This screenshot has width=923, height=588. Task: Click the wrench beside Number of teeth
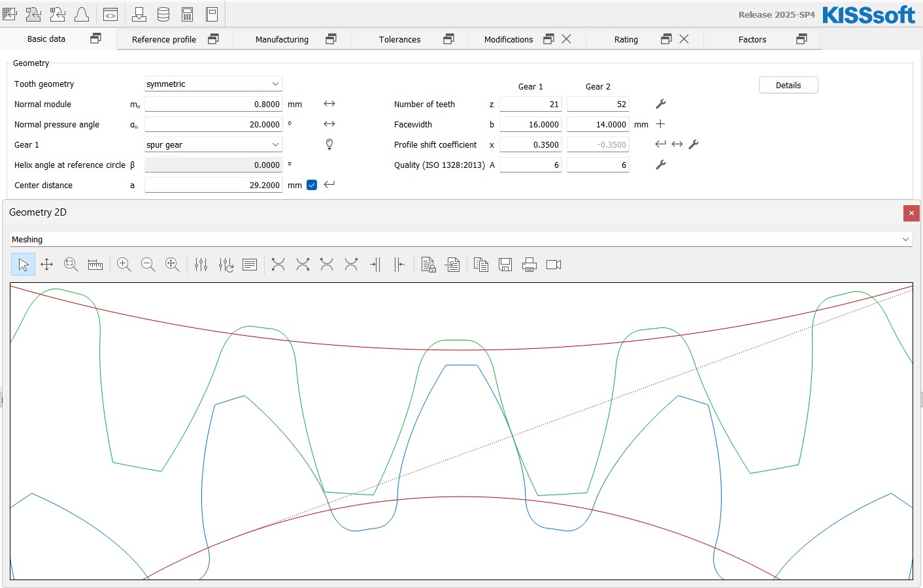(x=661, y=104)
